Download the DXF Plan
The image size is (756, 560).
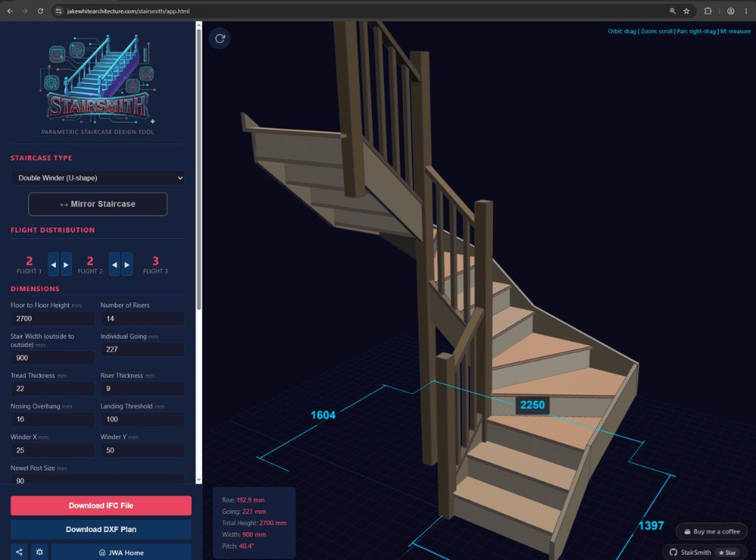[x=101, y=529]
